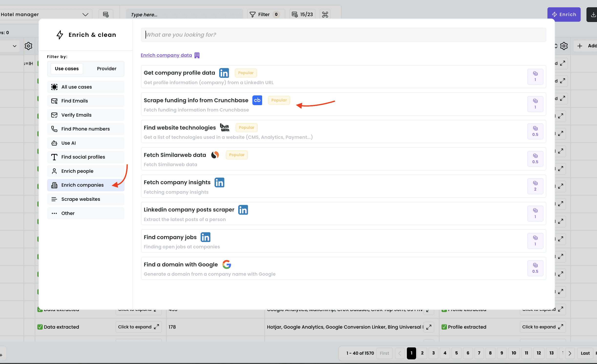Click the Similarweb logo icon
Image resolution: width=597 pixels, height=364 pixels.
[x=215, y=155]
